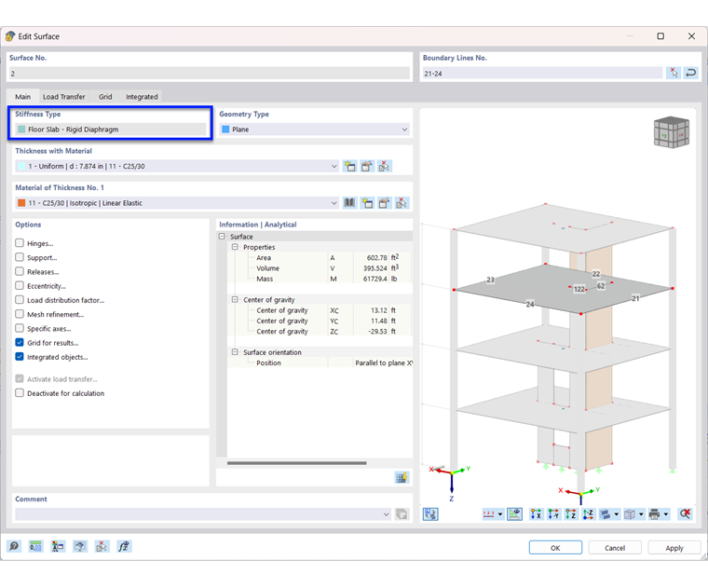Click the view cube in preview
The width and height of the screenshot is (708, 588).
point(672,132)
